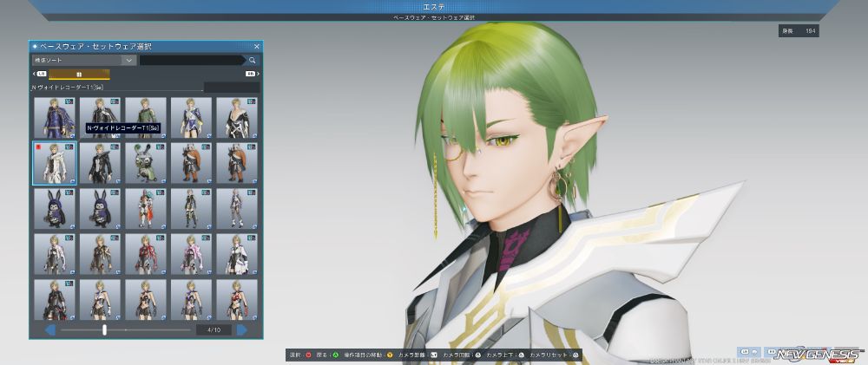868x365 pixels.
Task: Click the カメラ距離 camera distance hint
Action: tap(418, 355)
